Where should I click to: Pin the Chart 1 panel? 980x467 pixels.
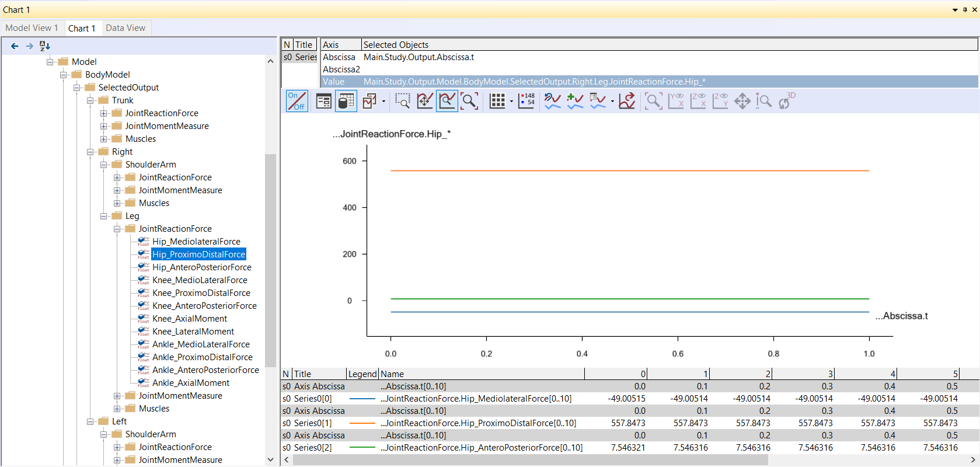pyautogui.click(x=965, y=10)
